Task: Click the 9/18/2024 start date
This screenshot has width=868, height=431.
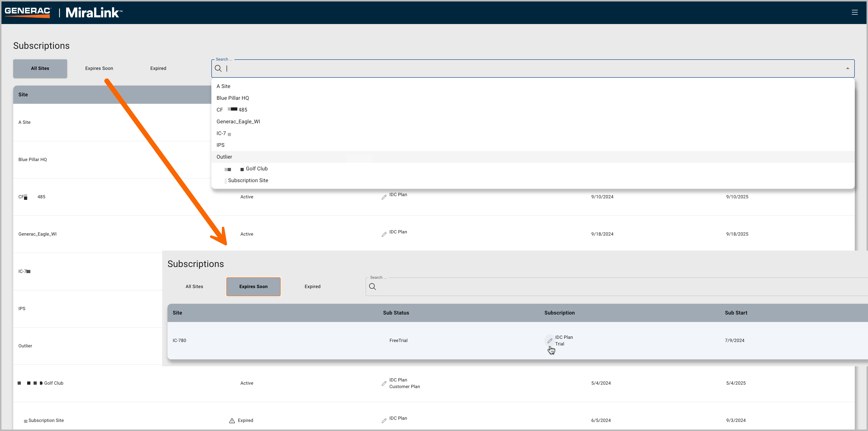Action: 602,234
